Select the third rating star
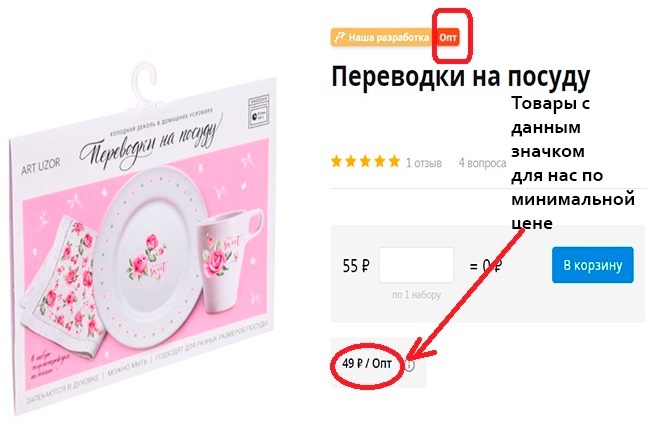 (x=366, y=161)
